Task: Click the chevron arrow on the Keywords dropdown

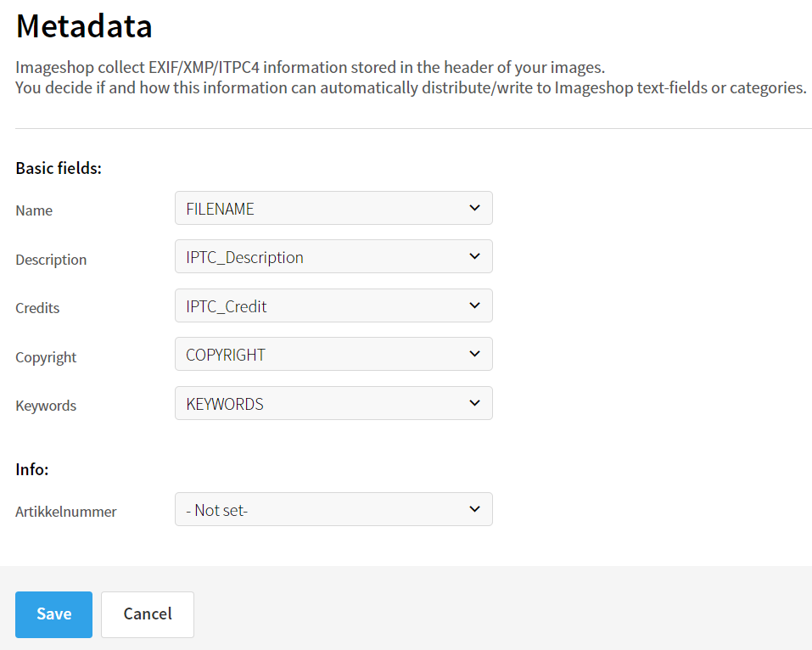Action: 474,403
